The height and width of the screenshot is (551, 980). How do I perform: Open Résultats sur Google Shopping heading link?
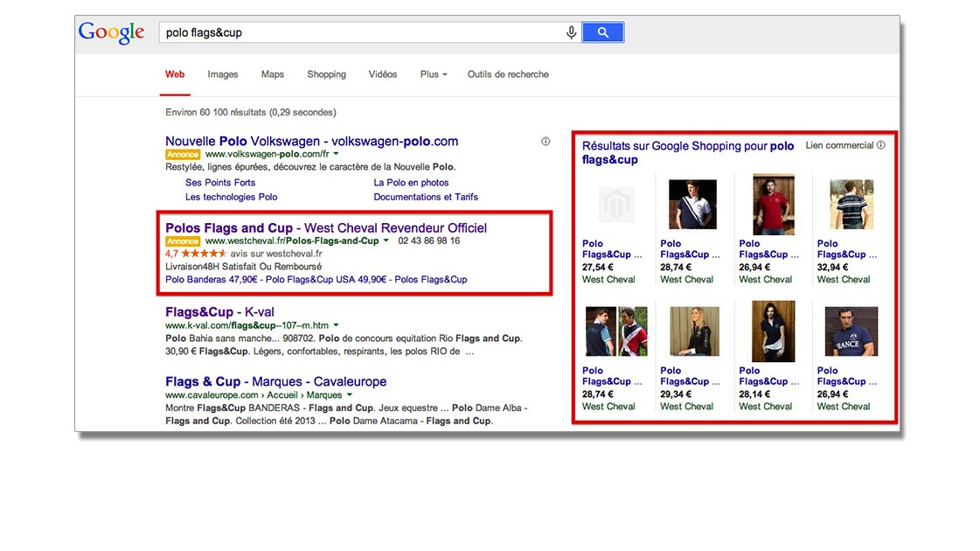pyautogui.click(x=688, y=152)
